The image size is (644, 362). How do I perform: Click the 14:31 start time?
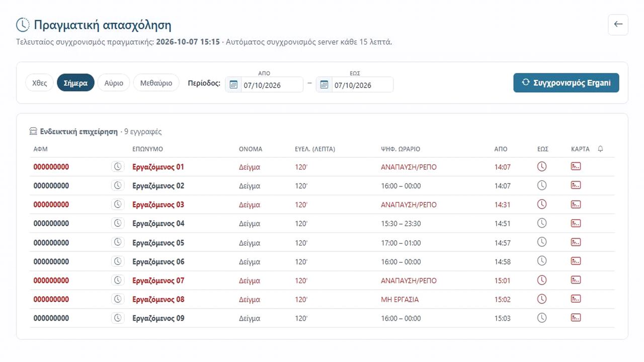pyautogui.click(x=503, y=205)
